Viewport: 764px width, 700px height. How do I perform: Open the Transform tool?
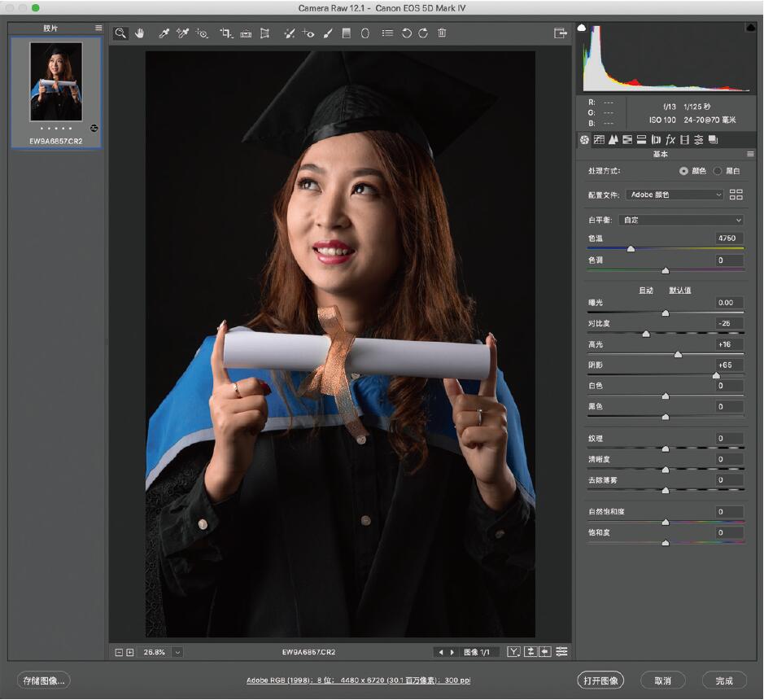[264, 33]
